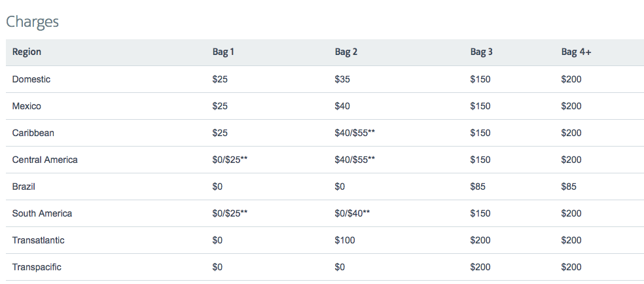Click the Transpacific region label

point(37,267)
